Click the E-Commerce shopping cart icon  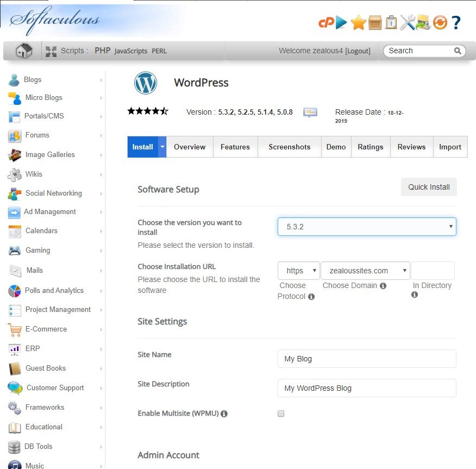point(15,330)
